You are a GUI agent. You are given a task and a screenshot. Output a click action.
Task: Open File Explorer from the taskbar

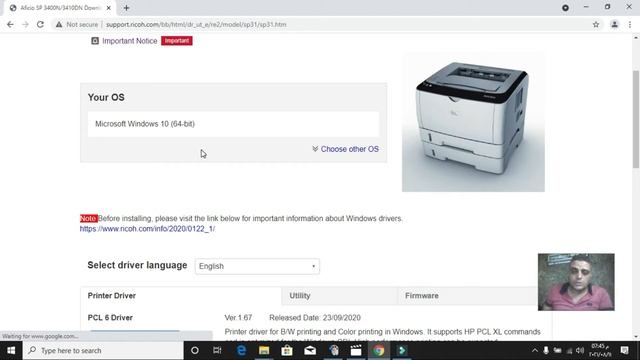point(264,351)
